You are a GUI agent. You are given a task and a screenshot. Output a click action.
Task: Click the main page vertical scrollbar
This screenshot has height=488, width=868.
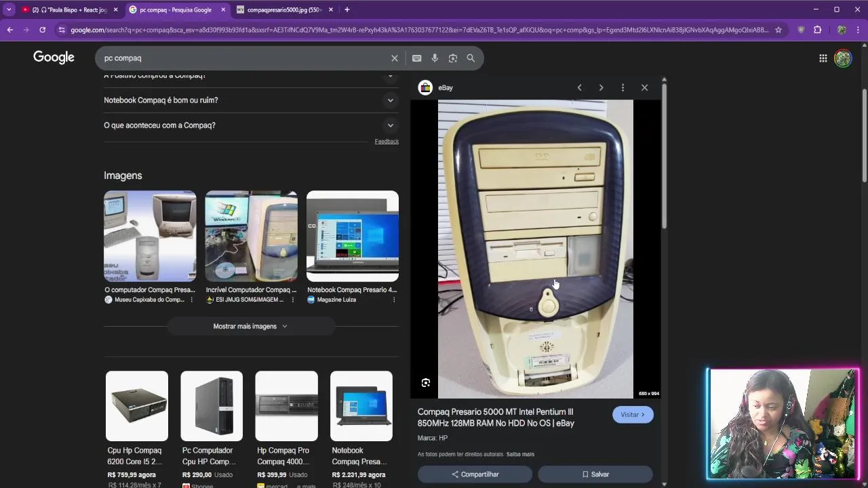[x=864, y=136]
